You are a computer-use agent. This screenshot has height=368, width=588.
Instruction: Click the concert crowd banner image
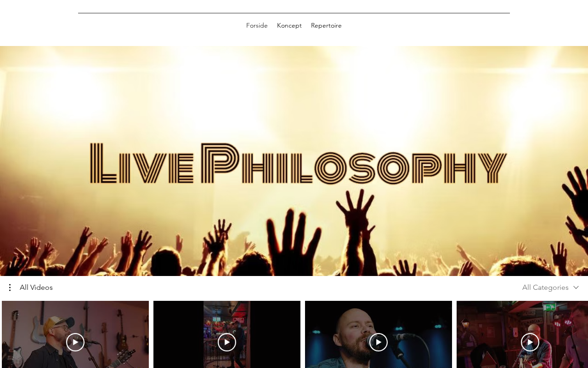[x=294, y=161]
